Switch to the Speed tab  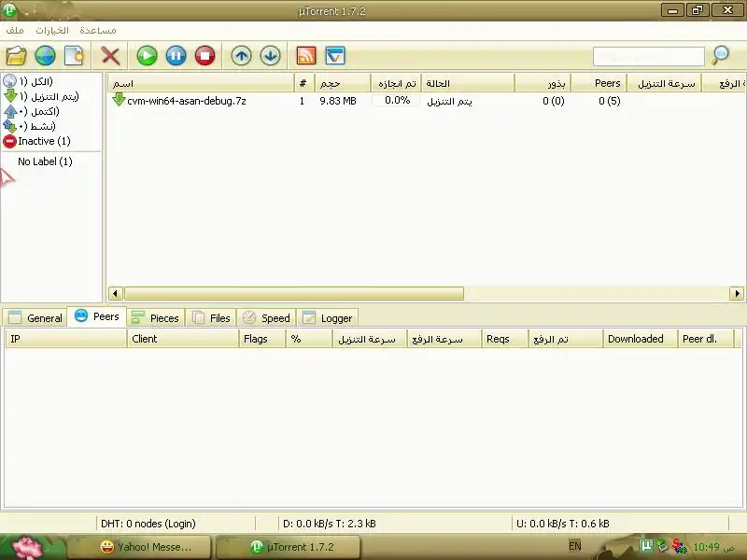pos(266,317)
